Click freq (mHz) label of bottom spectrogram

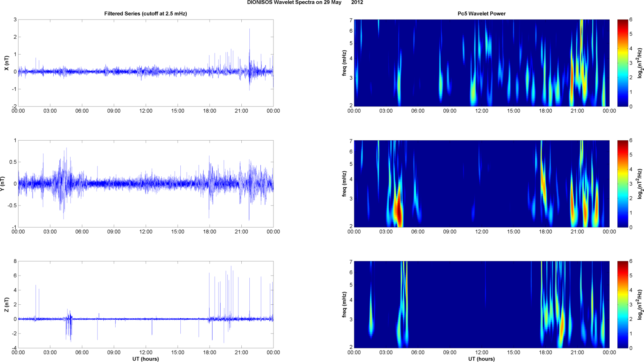[x=345, y=305]
